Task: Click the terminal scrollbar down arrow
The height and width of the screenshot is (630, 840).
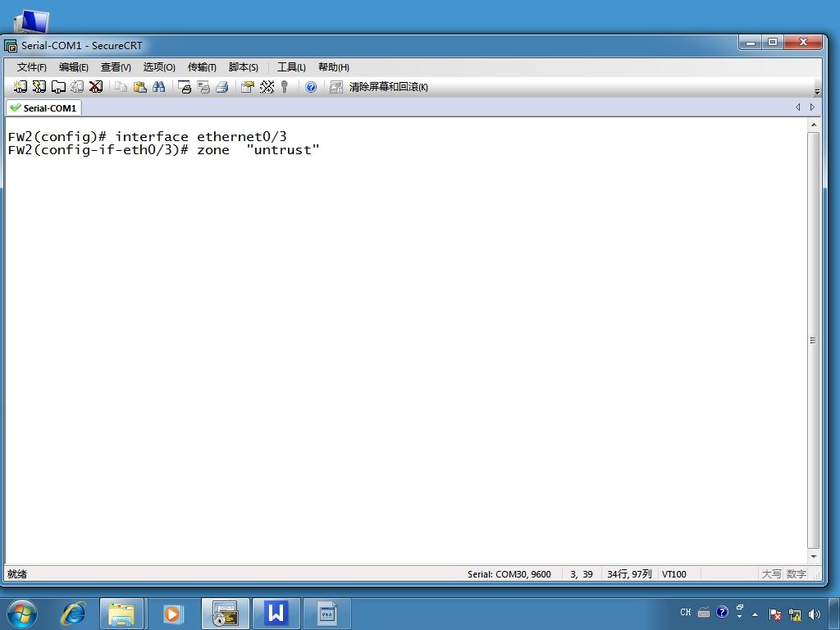Action: click(814, 557)
